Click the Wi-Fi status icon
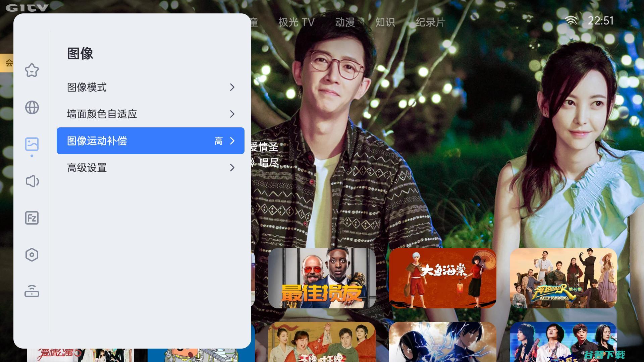Image resolution: width=644 pixels, height=362 pixels. 571,20
